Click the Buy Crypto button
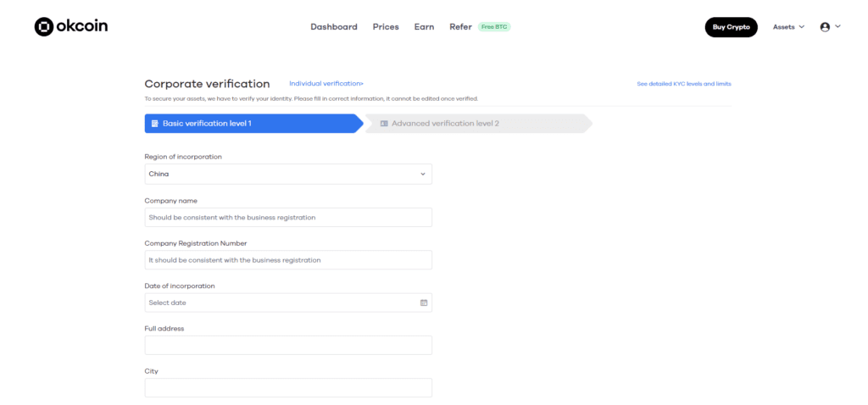 pos(731,27)
